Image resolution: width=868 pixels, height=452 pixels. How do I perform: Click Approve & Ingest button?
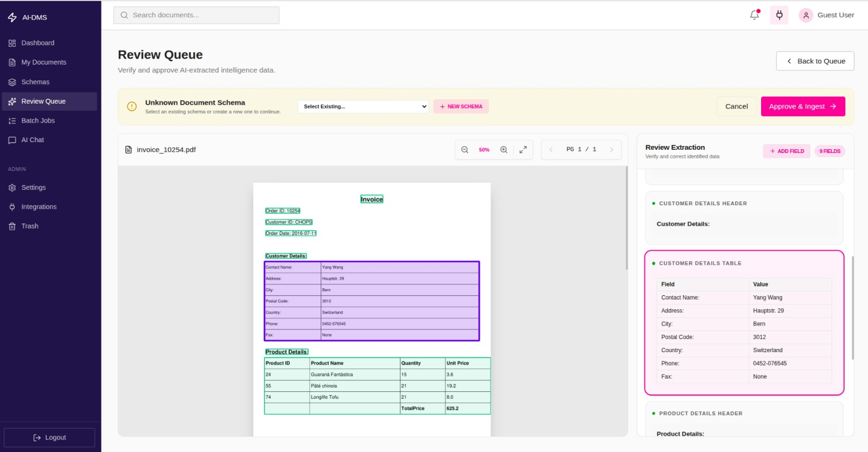[x=802, y=106]
